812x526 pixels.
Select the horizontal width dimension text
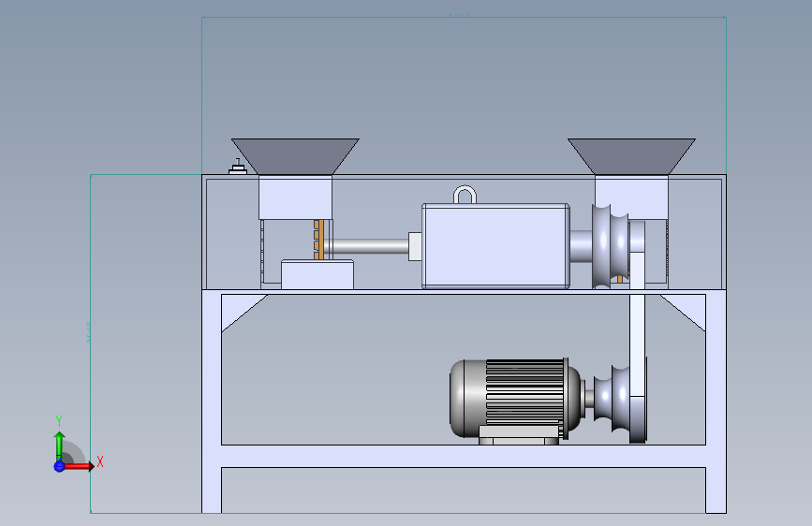click(x=460, y=14)
